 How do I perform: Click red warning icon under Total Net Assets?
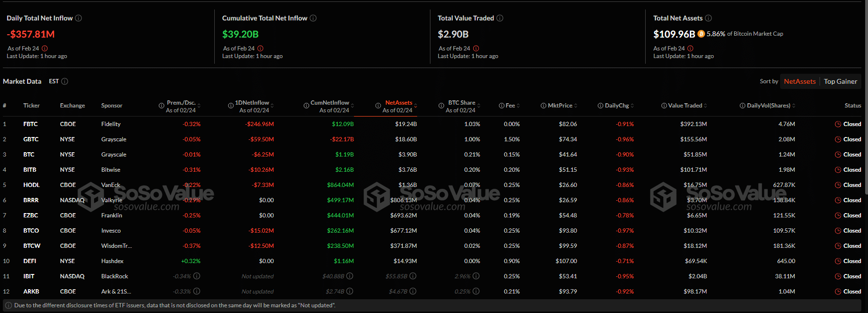(690, 49)
